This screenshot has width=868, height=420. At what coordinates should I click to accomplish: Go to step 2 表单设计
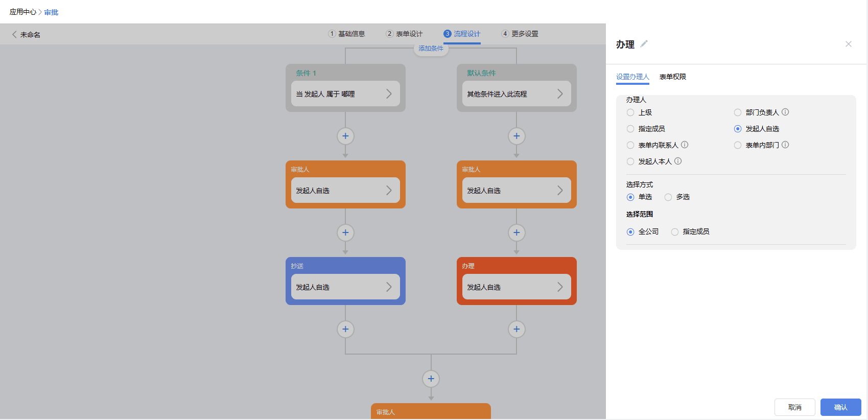[404, 34]
